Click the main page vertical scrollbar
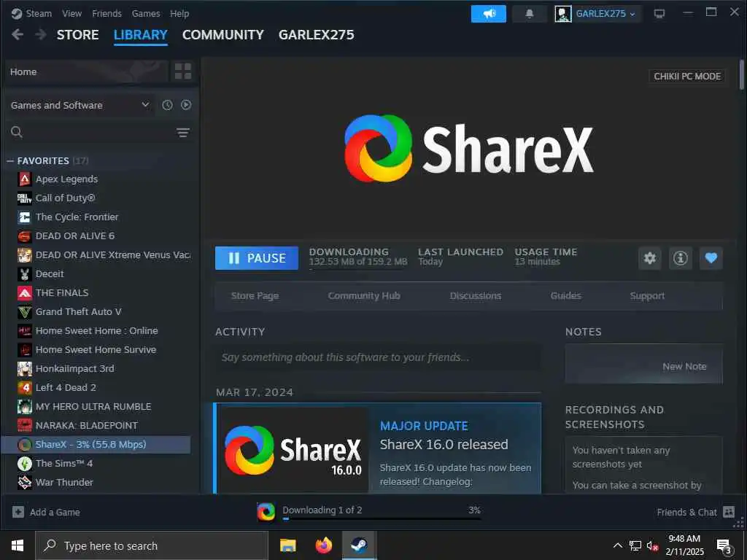This screenshot has height=560, width=747. (x=741, y=75)
